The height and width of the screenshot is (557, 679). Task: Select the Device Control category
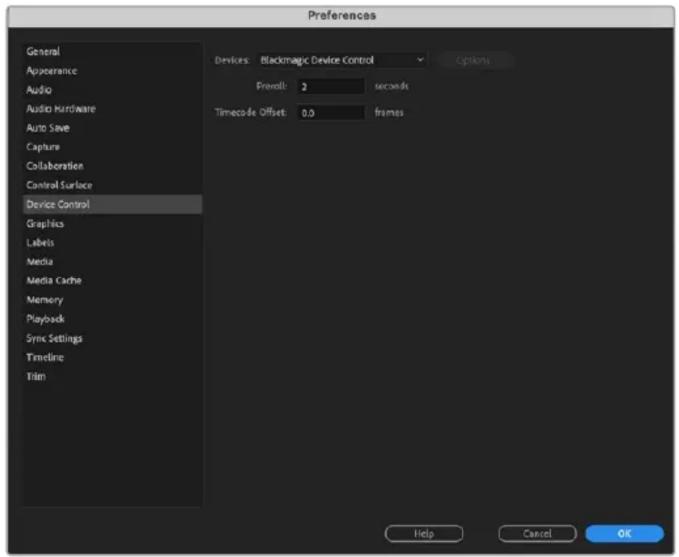coord(112,204)
